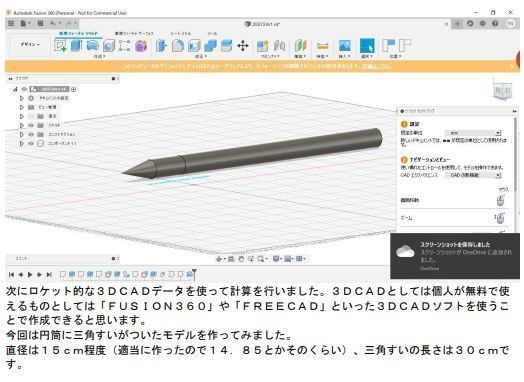Activate the blue Select tool

coord(367,46)
